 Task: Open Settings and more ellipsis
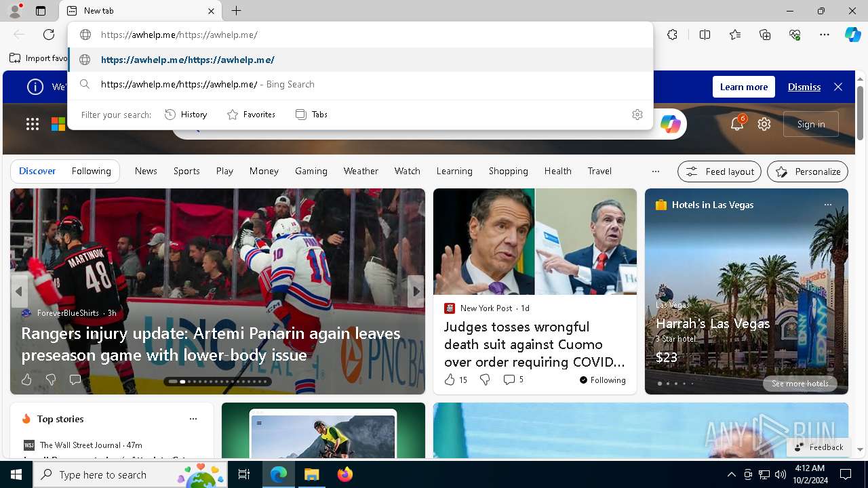click(825, 35)
